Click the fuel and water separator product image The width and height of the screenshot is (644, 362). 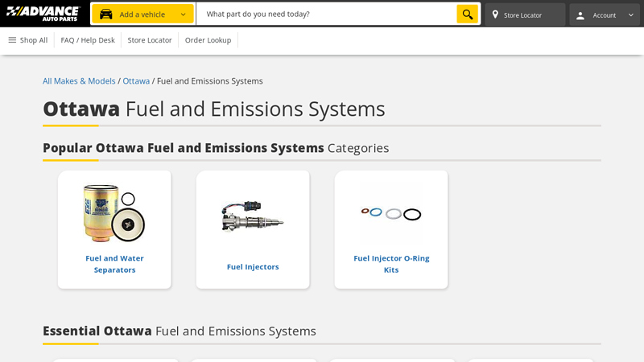point(114,213)
